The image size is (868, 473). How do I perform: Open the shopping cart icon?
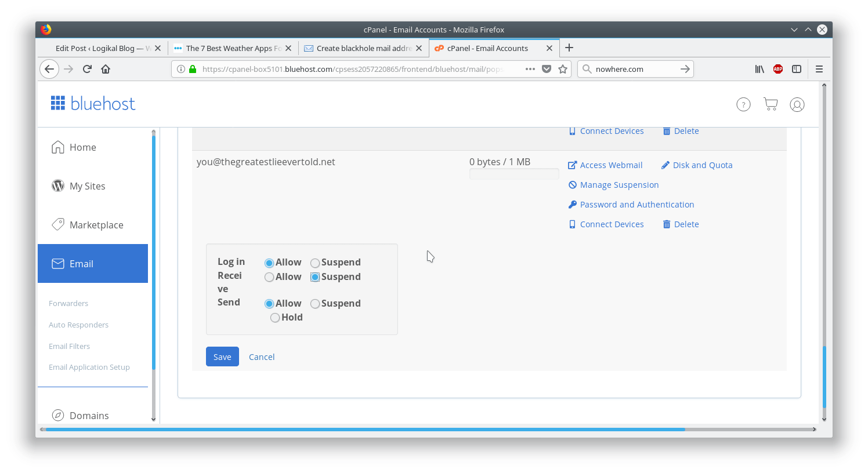coord(771,104)
